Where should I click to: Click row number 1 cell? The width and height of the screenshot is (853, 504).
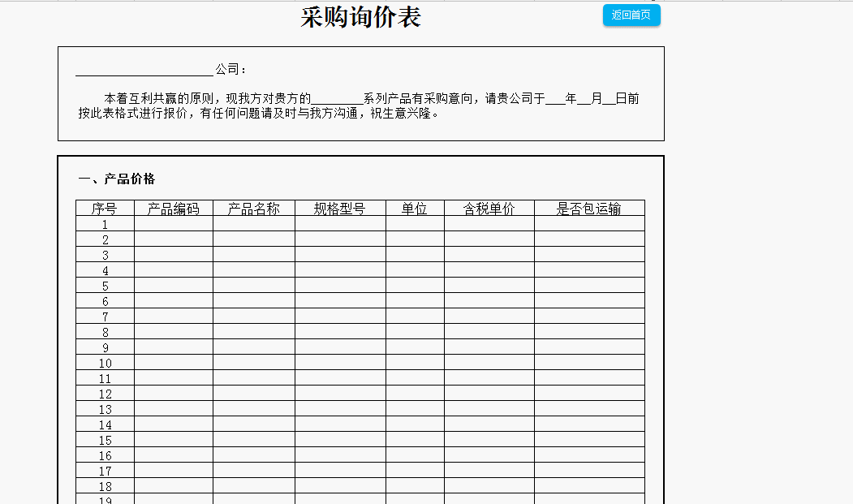click(105, 224)
